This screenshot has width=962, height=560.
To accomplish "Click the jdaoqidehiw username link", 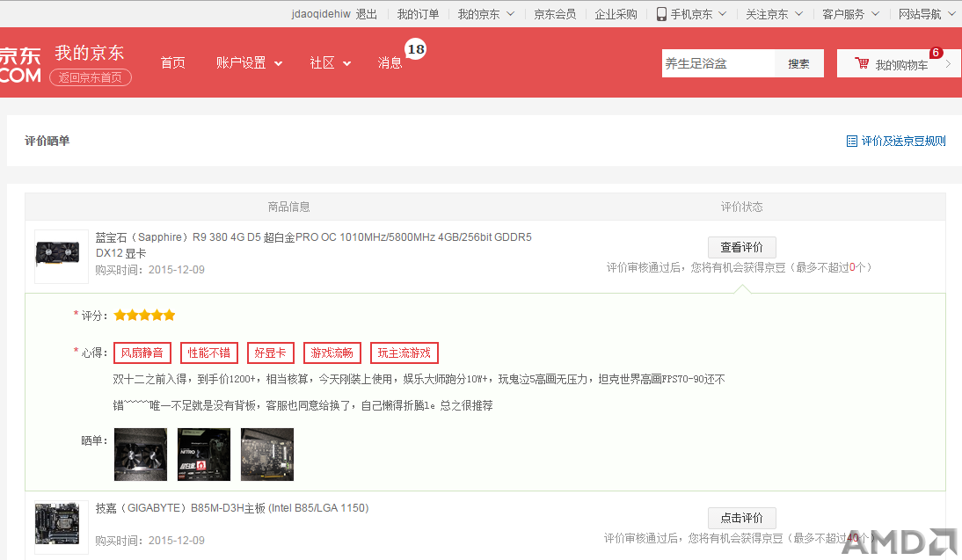I will tap(321, 14).
